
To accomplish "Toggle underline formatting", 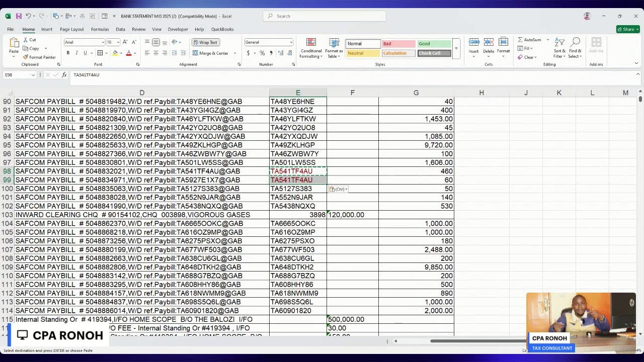I will 85,53.
